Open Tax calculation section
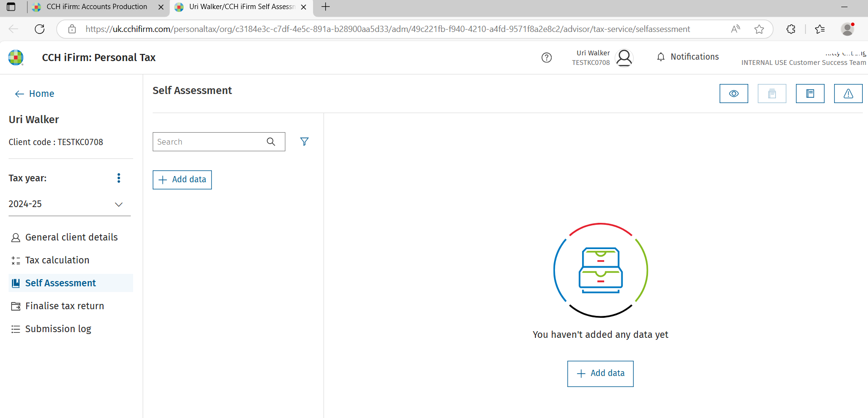 click(71, 260)
